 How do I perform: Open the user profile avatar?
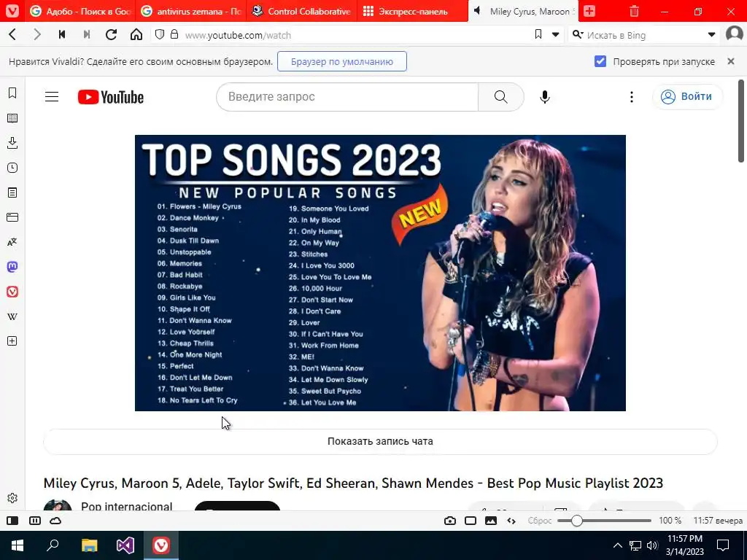734,34
